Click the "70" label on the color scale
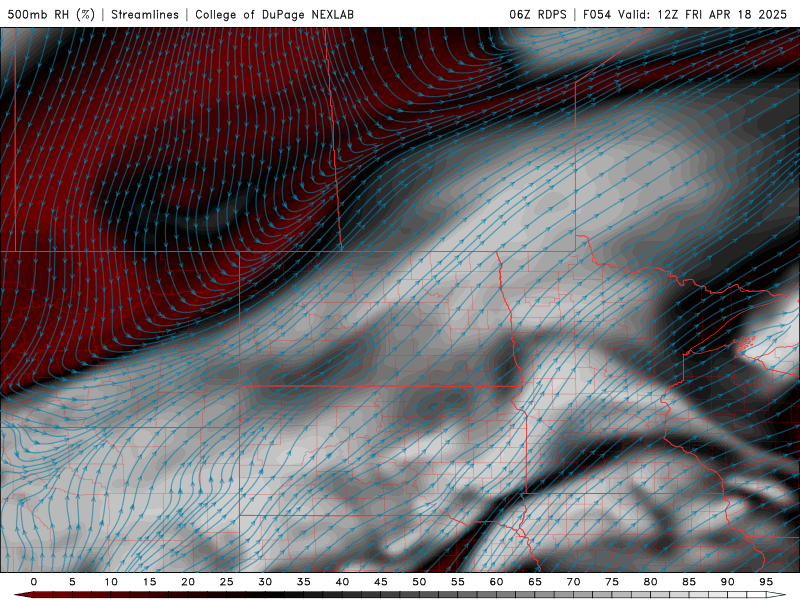The width and height of the screenshot is (800, 600). coord(573,582)
